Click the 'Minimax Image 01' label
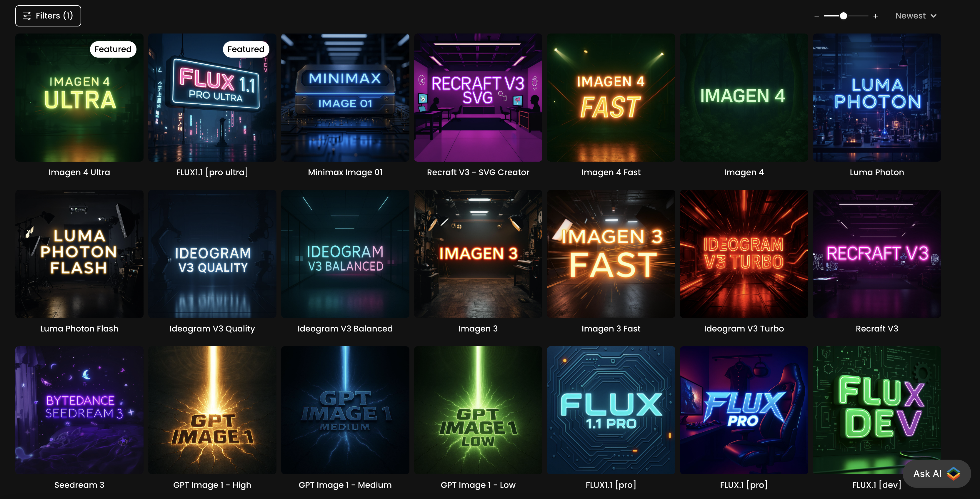Screen dimensions: 980x499 tap(345, 173)
